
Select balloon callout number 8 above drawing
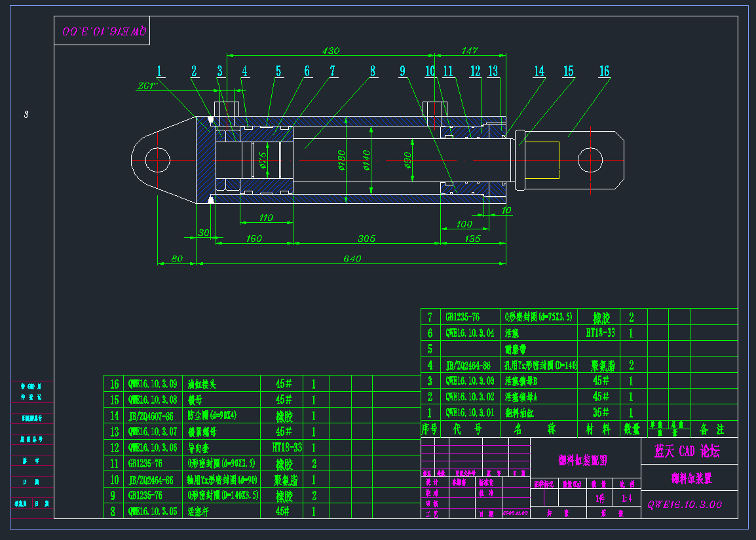click(373, 71)
